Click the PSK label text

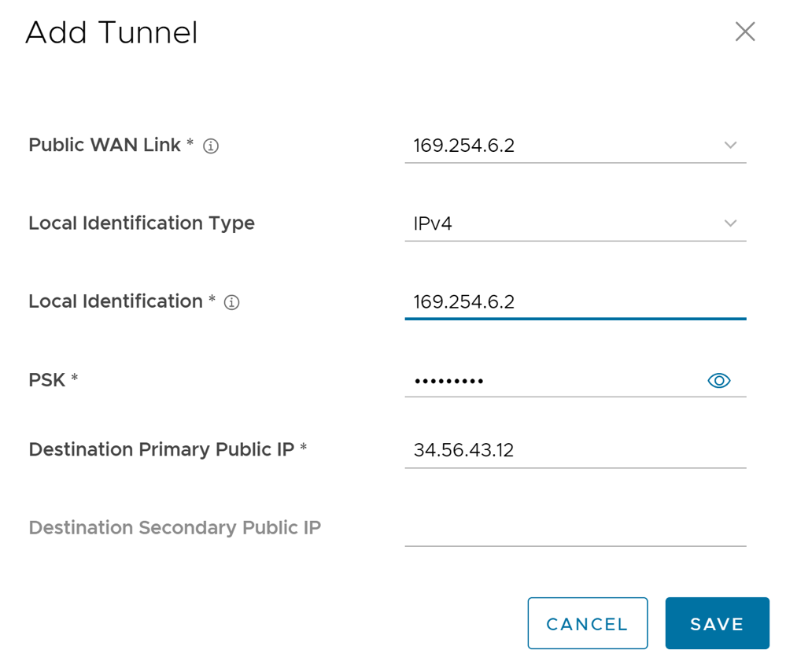coord(47,380)
